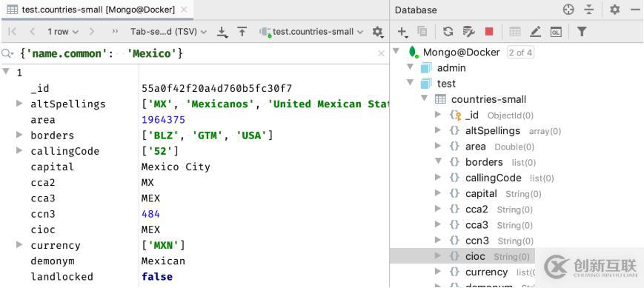Hide the Database panel with minus icon

tap(635, 10)
